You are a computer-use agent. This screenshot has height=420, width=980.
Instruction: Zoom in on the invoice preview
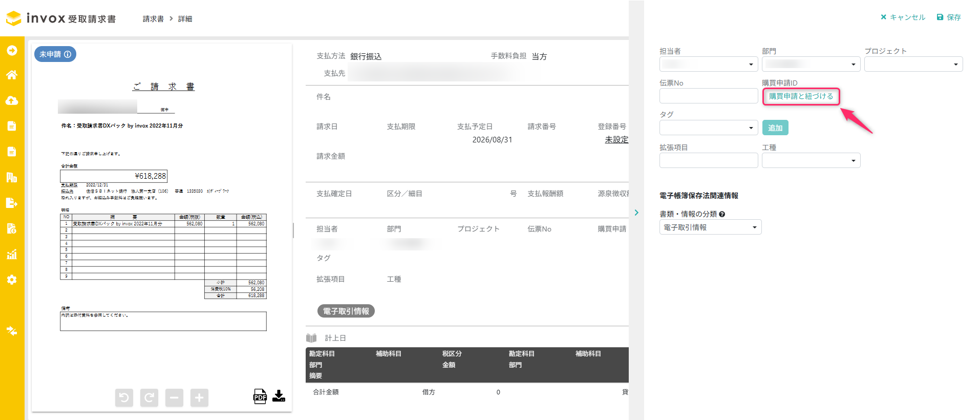click(199, 397)
